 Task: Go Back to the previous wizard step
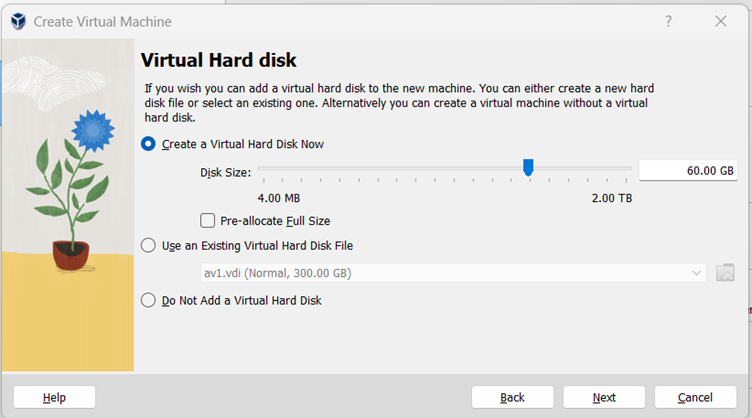512,397
